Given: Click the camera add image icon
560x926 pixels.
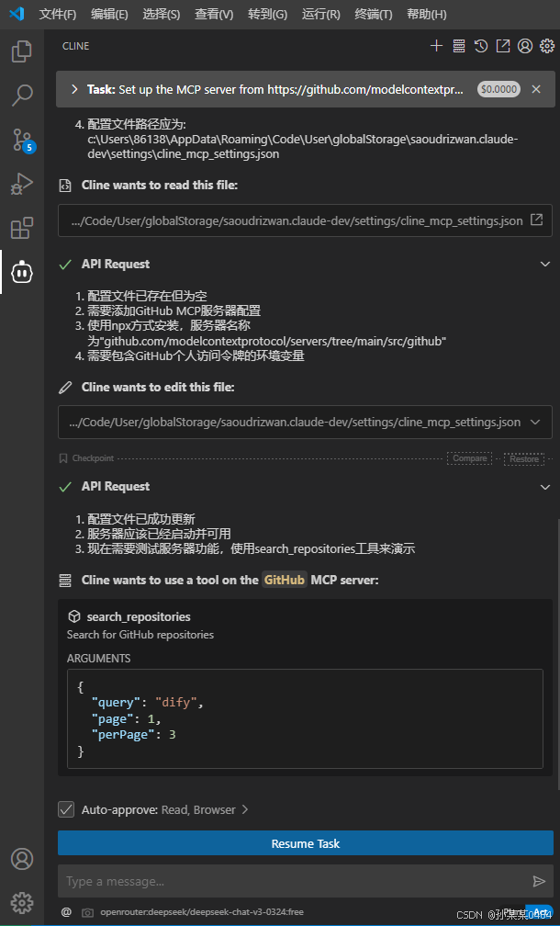Looking at the screenshot, I should (x=87, y=912).
